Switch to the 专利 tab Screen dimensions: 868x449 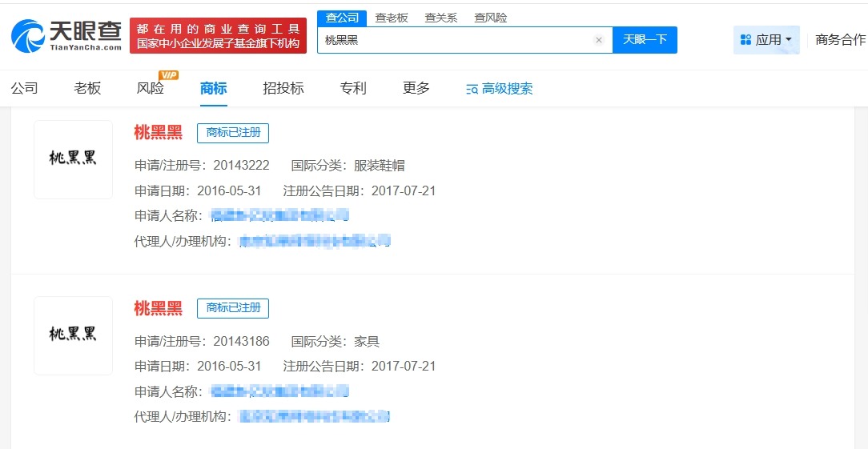pyautogui.click(x=353, y=88)
